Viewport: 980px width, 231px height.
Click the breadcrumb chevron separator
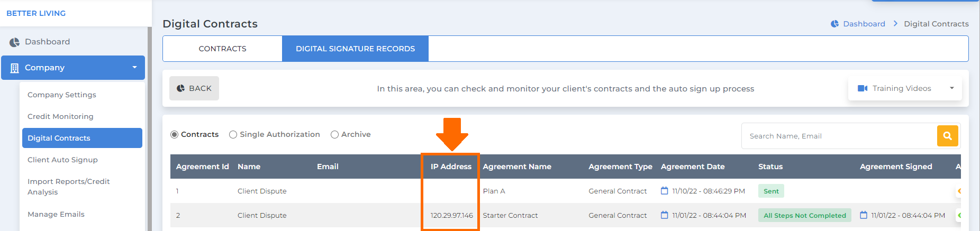click(895, 24)
